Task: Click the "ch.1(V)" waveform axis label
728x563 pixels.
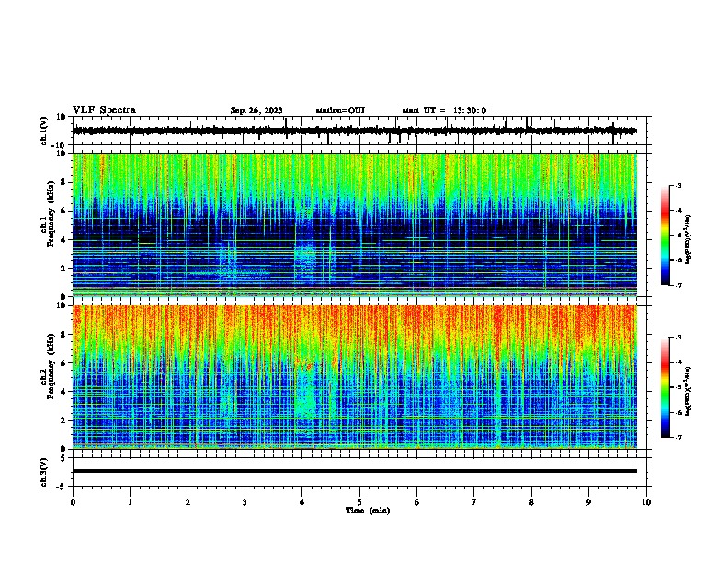Action: tap(44, 131)
